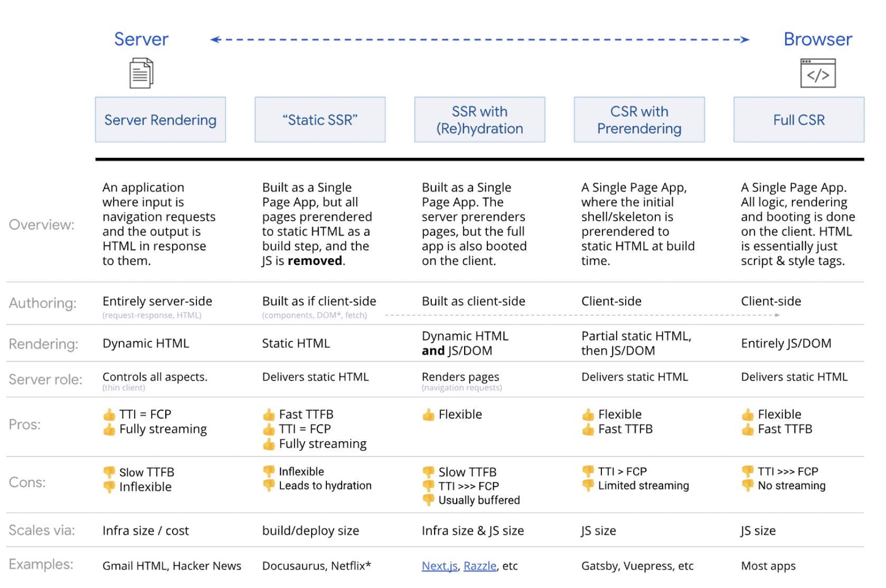This screenshot has height=588, width=886.
Task: Open the Razzle link
Action: pos(479,566)
